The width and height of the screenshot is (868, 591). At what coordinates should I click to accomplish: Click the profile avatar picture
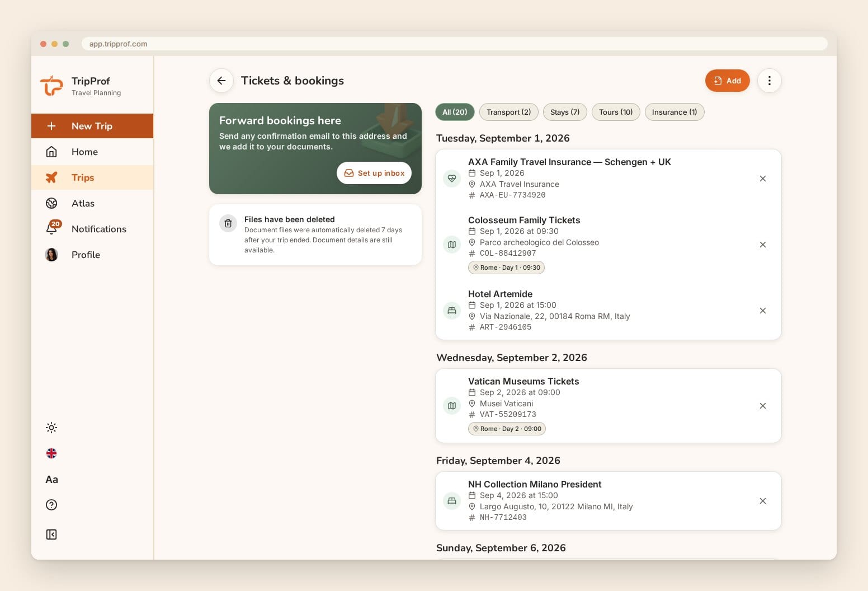pos(51,255)
